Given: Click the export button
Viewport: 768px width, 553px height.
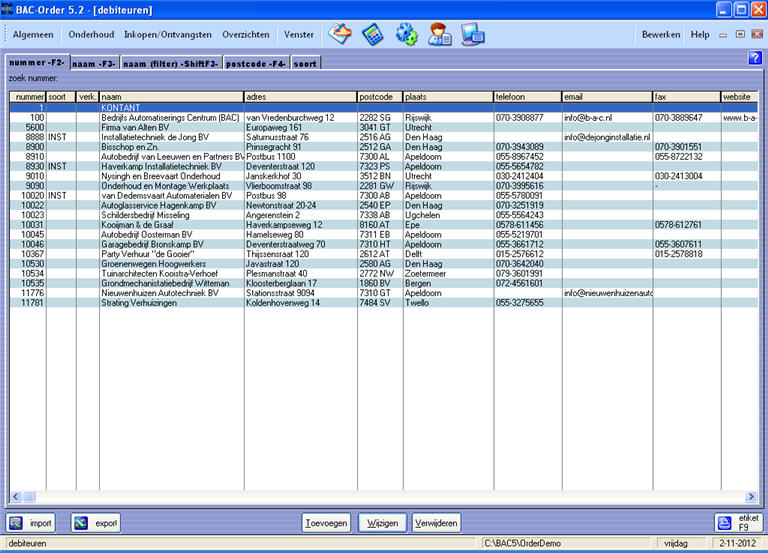Looking at the screenshot, I should click(95, 523).
